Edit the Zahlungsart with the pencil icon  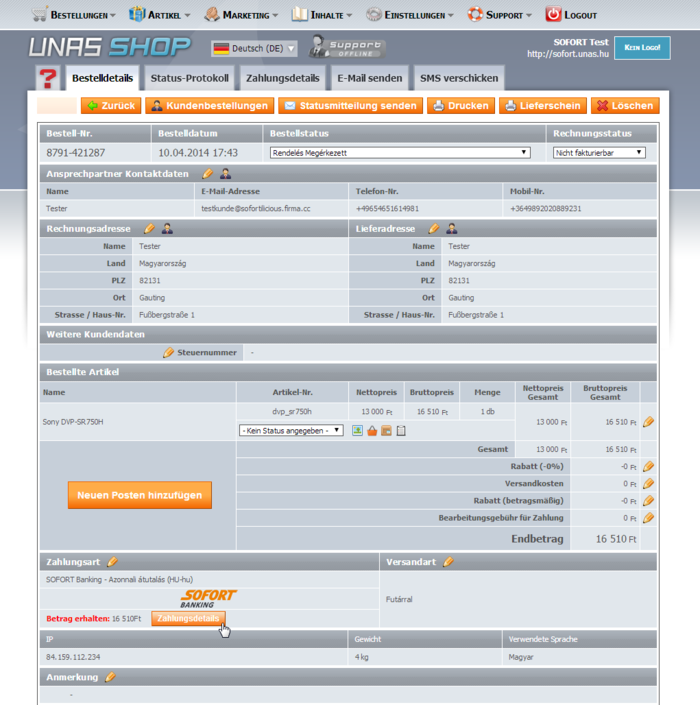(112, 562)
